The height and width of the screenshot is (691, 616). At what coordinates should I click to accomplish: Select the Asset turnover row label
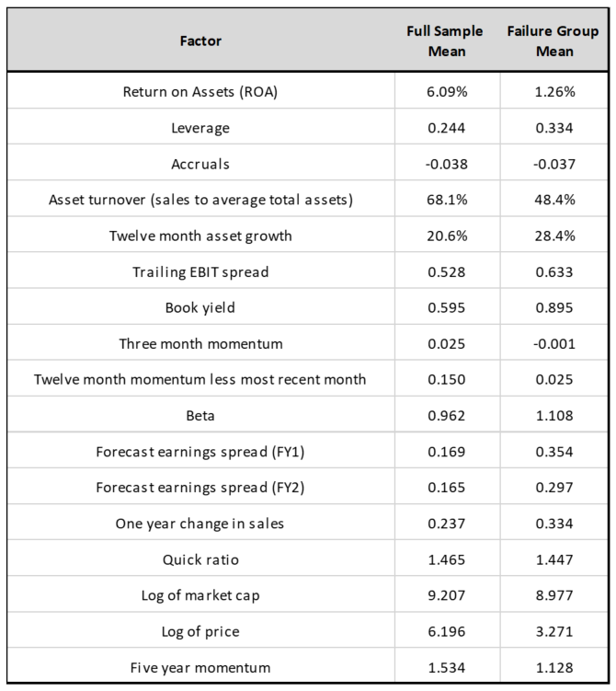(x=200, y=200)
